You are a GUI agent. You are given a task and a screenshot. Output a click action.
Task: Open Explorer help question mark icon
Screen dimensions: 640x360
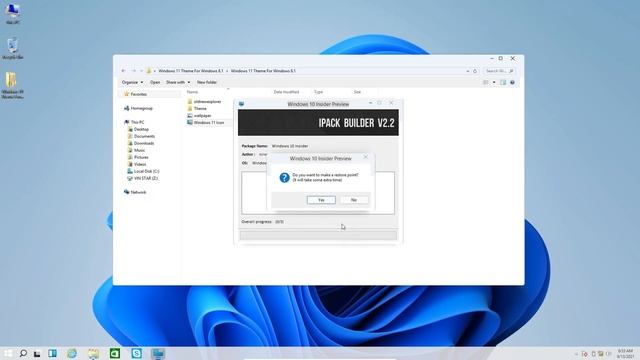tap(512, 82)
